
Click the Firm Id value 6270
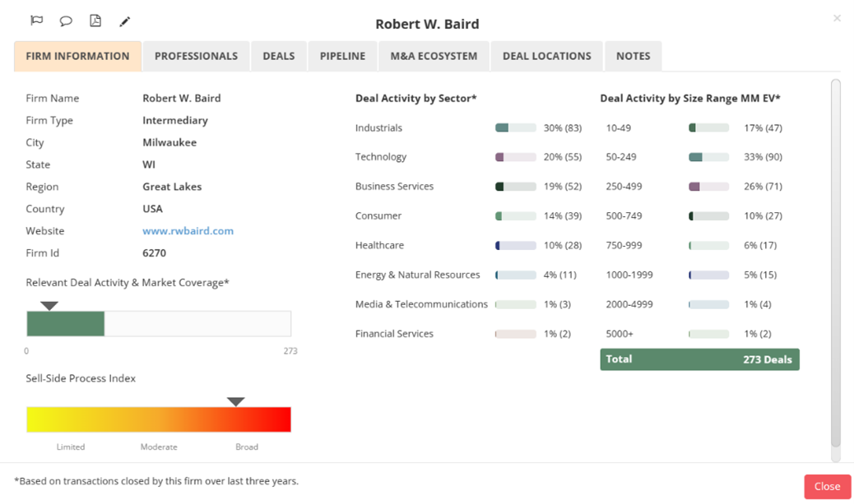[154, 253]
